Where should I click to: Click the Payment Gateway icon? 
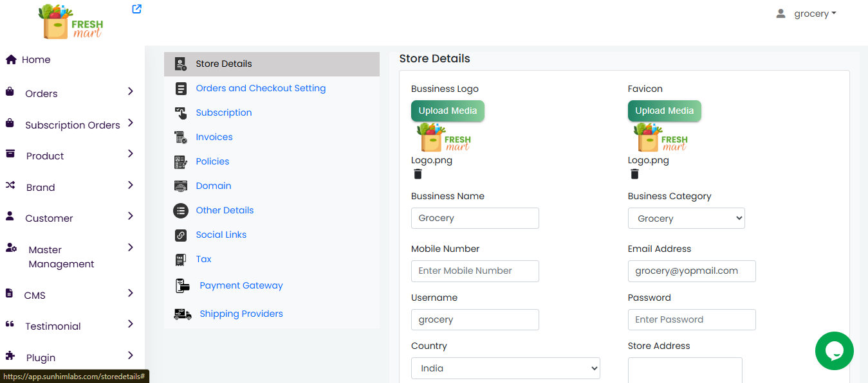click(183, 286)
